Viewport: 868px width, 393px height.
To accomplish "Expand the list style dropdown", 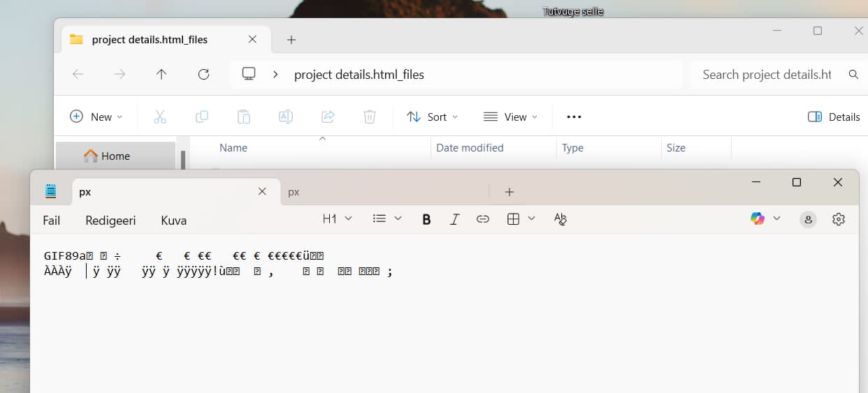I will pos(387,219).
